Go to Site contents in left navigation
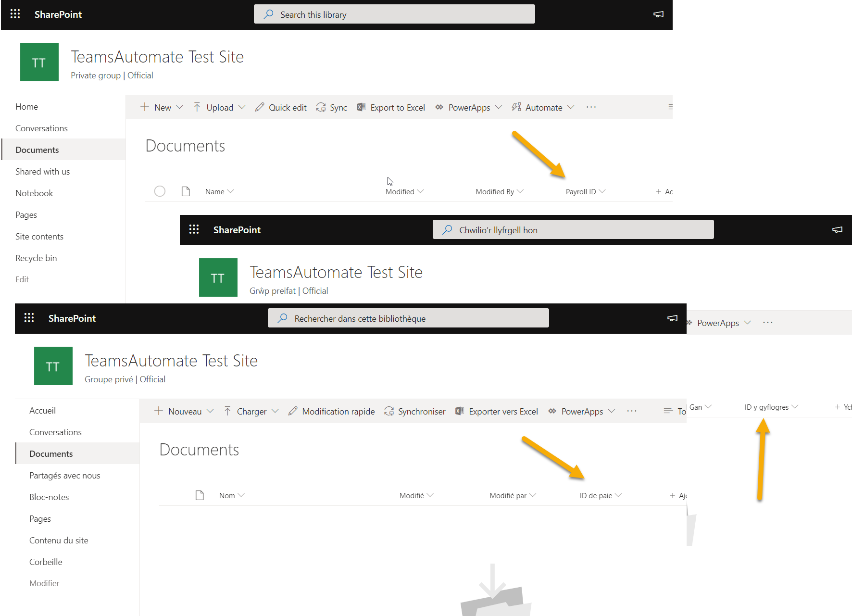This screenshot has width=852, height=616. coord(39,237)
